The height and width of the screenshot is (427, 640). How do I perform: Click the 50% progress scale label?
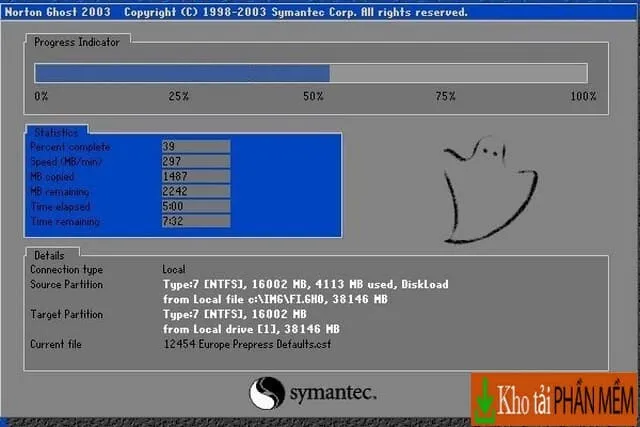pos(313,96)
